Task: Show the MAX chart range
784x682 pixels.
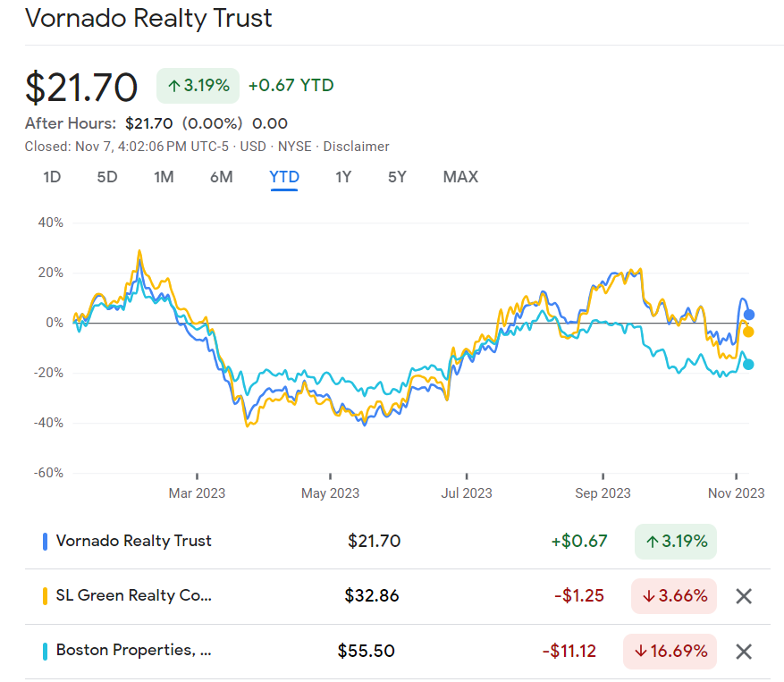Action: [x=460, y=177]
